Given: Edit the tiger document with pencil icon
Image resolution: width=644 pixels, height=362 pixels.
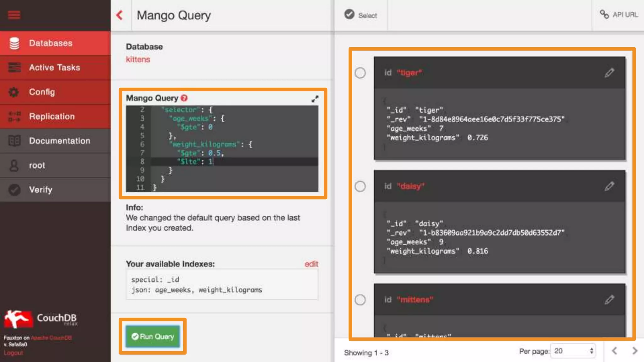Looking at the screenshot, I should click(609, 73).
